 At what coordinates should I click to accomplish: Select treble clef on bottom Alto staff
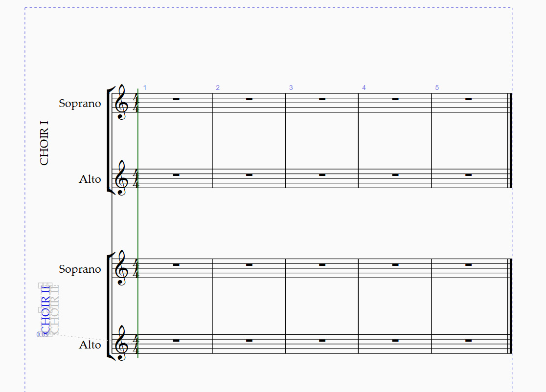click(121, 344)
